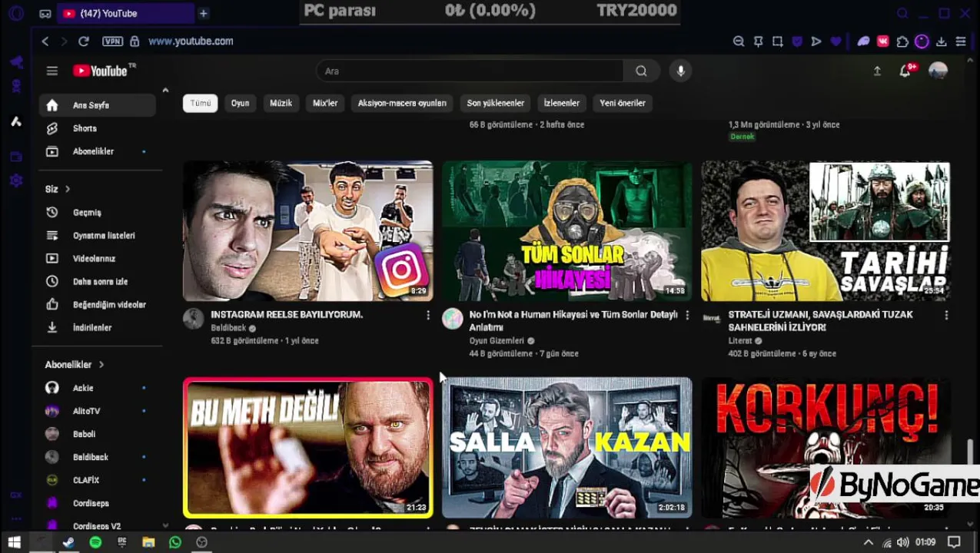The image size is (980, 553).
Task: Select the Tümü filter chip
Action: point(201,103)
